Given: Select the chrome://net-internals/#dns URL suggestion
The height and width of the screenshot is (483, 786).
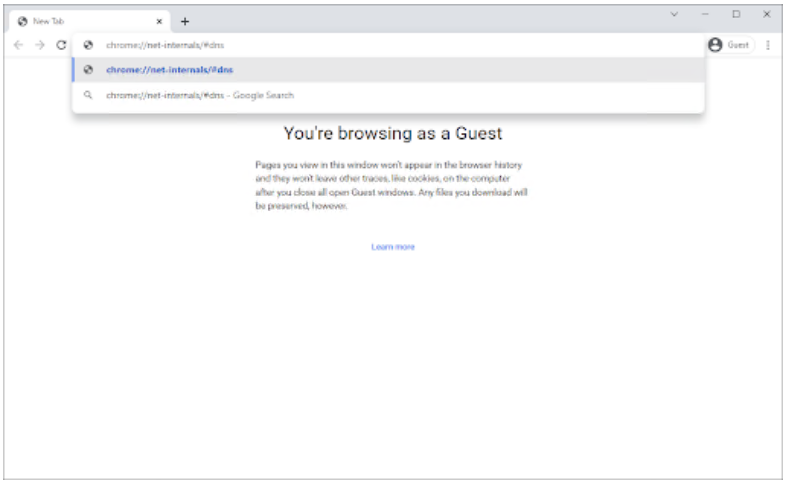Looking at the screenshot, I should (169, 70).
